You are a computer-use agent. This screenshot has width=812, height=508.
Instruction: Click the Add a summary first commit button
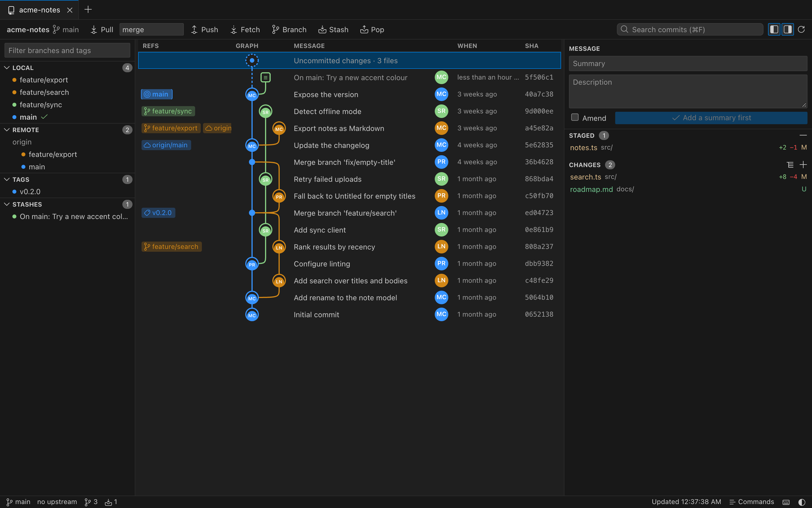711,118
